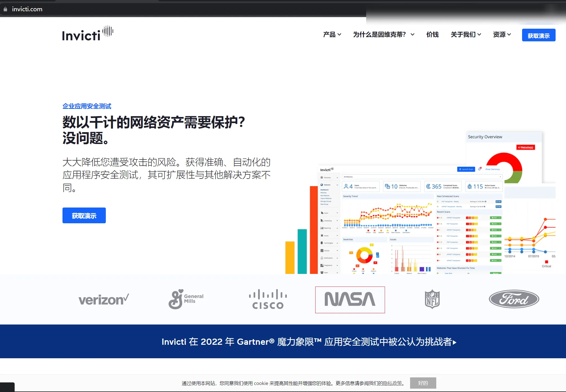Click the main headline 数以千计的网络资产需要保护
Viewport: 566px width, 392px height.
click(154, 122)
